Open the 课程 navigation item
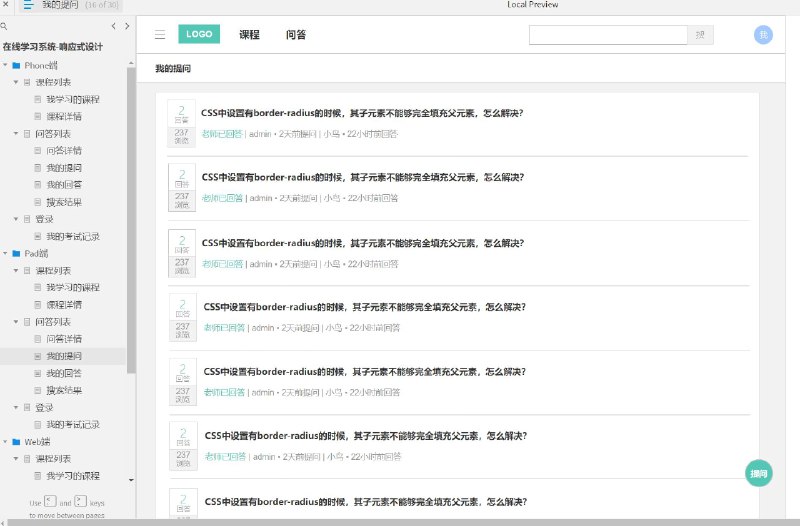 [249, 35]
